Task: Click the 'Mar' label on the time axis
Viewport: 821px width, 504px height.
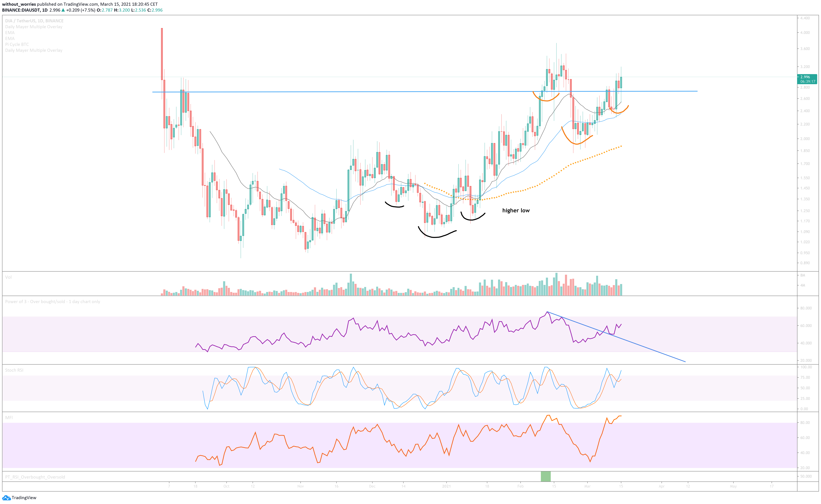Action: (x=587, y=486)
